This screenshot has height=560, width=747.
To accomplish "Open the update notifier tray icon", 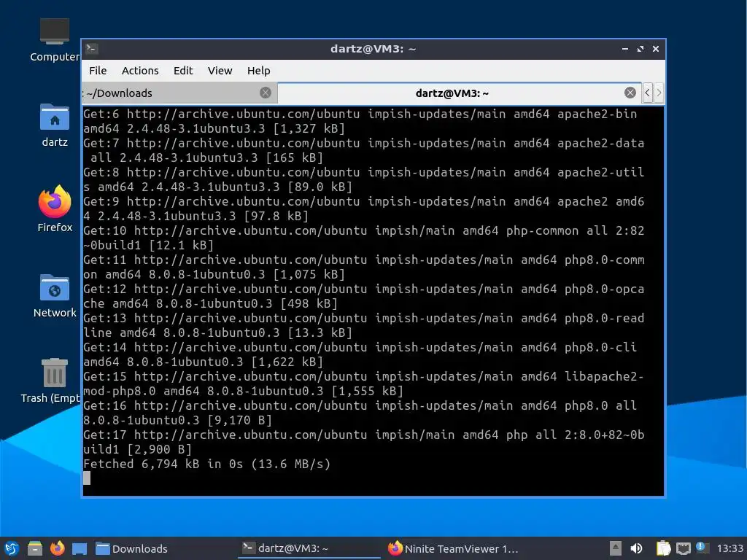I will [701, 548].
